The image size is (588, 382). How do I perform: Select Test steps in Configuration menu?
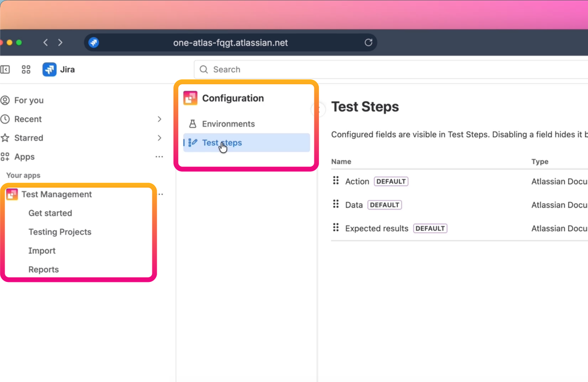point(247,142)
